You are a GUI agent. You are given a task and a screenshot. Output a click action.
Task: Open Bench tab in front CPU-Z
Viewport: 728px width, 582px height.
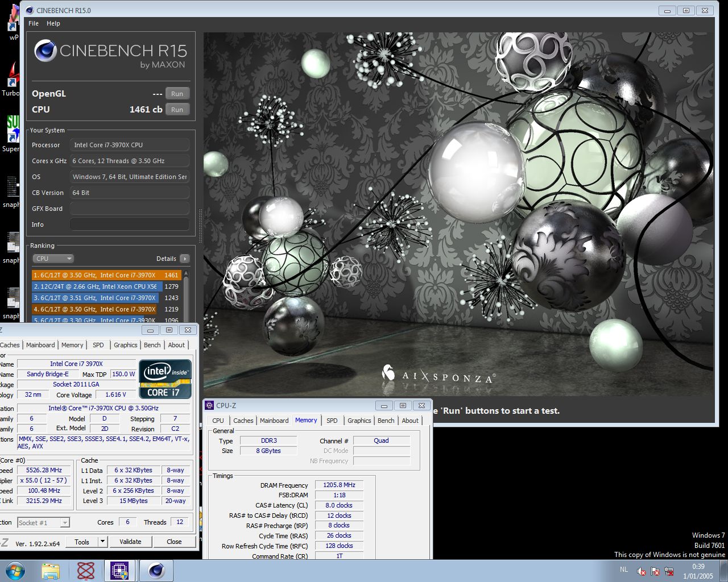386,421
